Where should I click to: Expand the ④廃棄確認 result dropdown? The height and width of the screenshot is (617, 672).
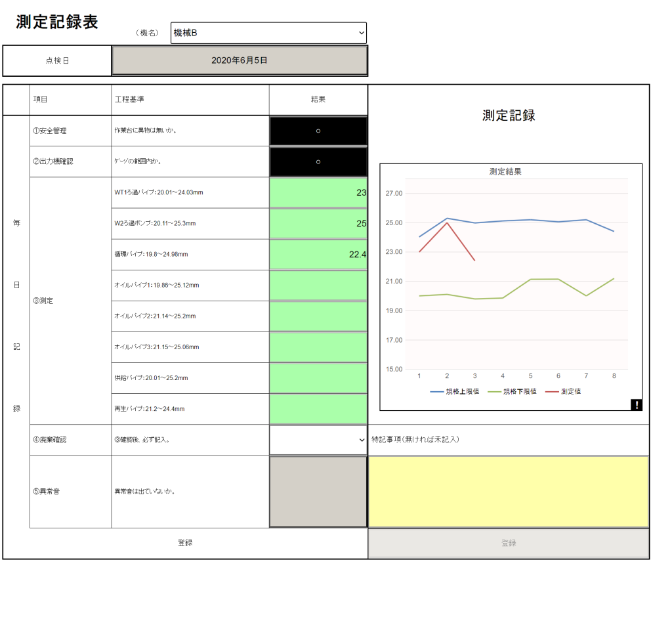tap(318, 440)
